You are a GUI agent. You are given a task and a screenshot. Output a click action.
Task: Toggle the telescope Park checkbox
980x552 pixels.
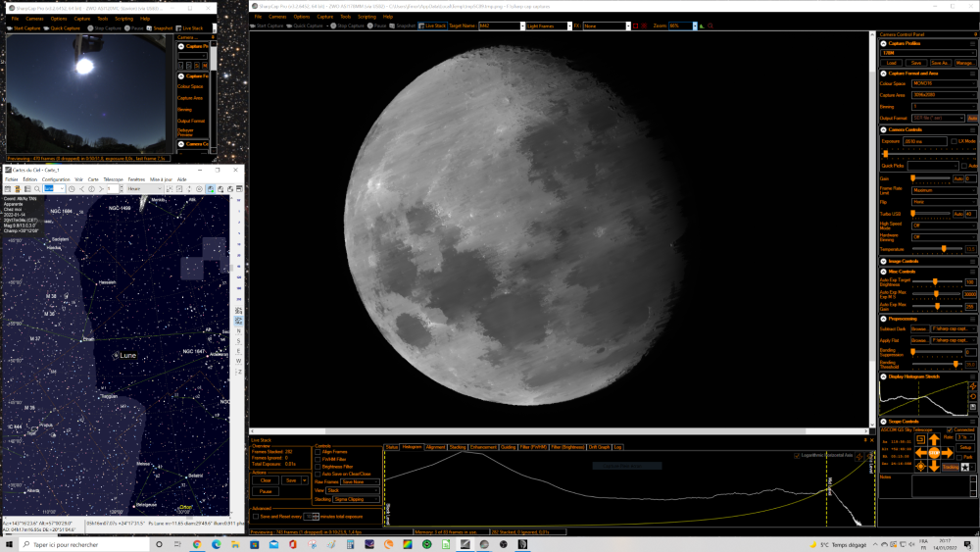point(959,458)
